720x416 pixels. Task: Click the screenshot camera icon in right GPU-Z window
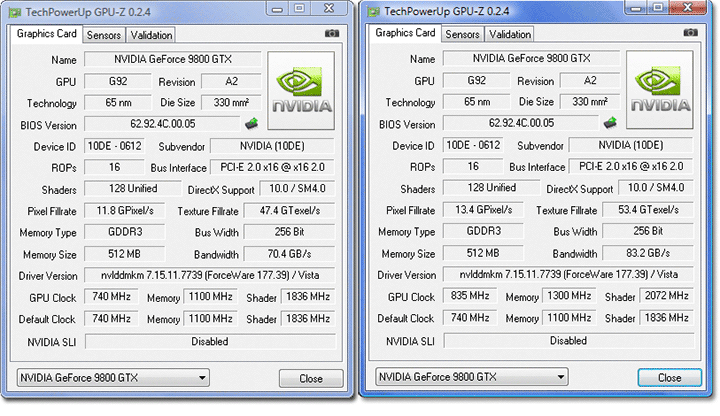pyautogui.click(x=690, y=33)
